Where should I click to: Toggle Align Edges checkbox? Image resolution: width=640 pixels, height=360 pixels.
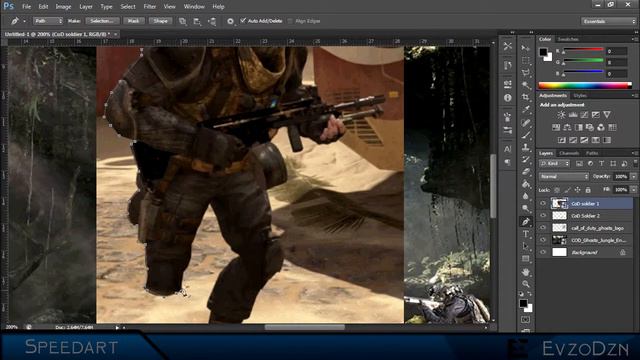[x=290, y=21]
